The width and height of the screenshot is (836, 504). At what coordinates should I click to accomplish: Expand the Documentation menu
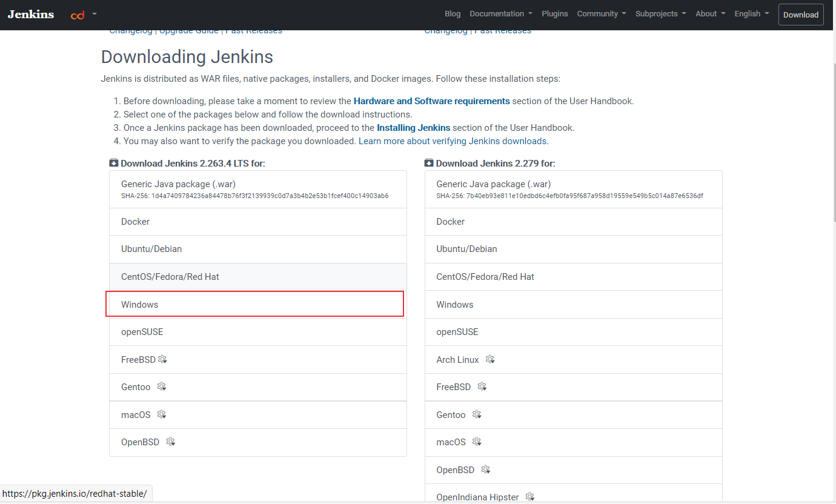pos(501,14)
